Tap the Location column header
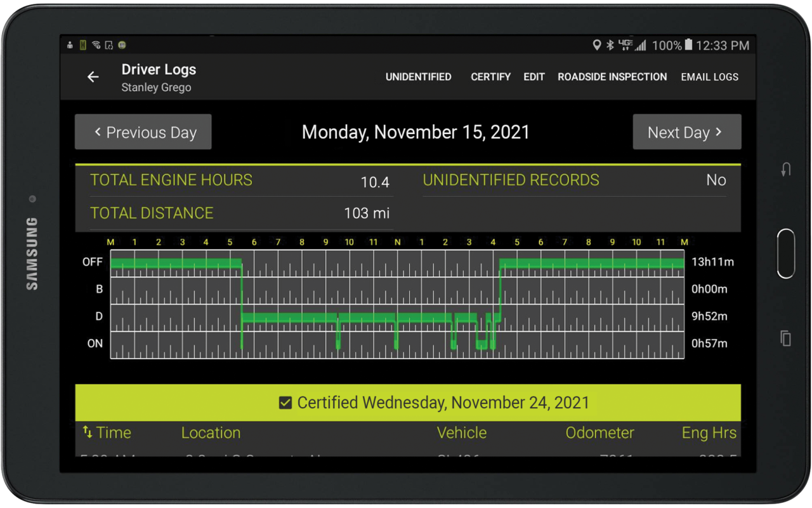 pyautogui.click(x=211, y=432)
